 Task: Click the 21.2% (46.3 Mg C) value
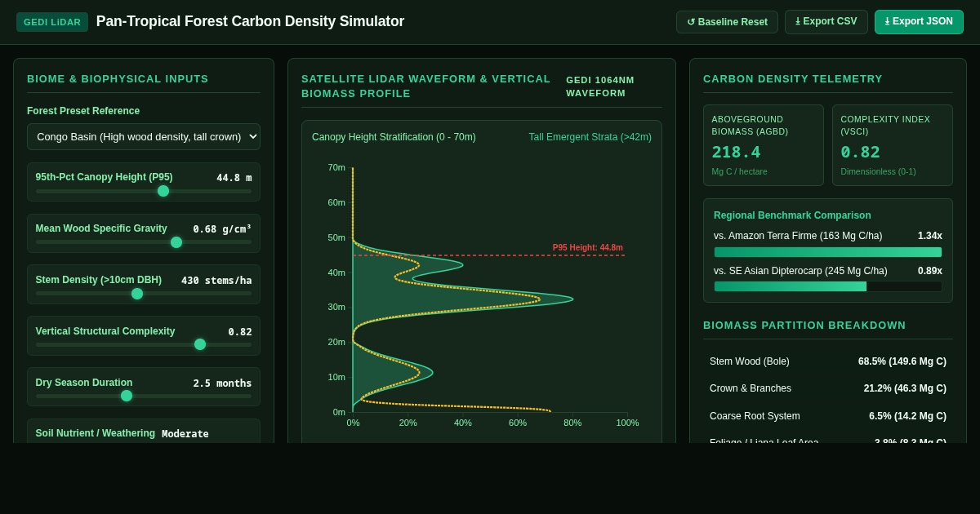click(x=905, y=388)
